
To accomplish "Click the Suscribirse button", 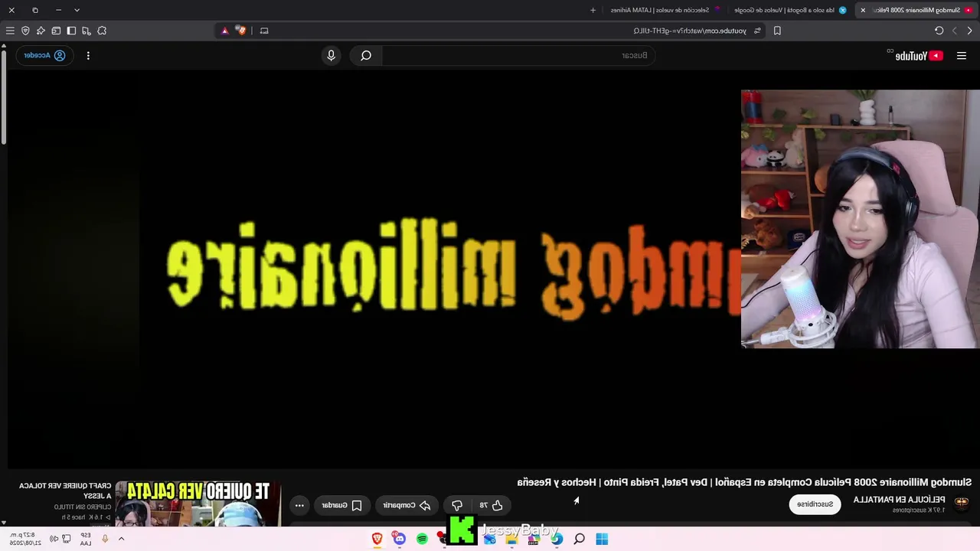I will (815, 504).
